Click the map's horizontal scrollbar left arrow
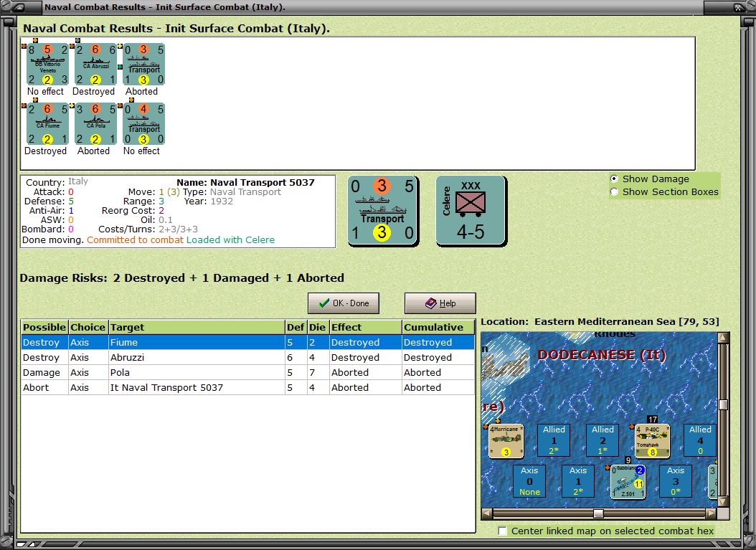The image size is (756, 550). 487,513
